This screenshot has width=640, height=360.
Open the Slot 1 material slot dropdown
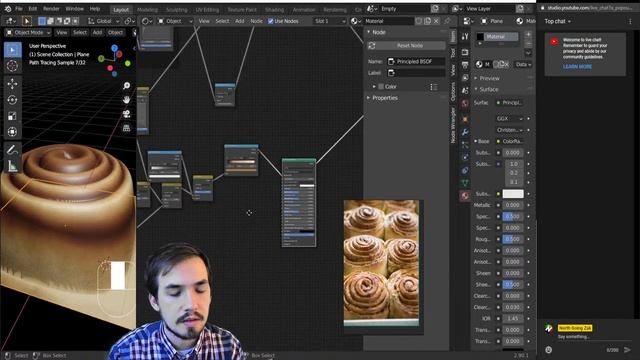coord(330,21)
